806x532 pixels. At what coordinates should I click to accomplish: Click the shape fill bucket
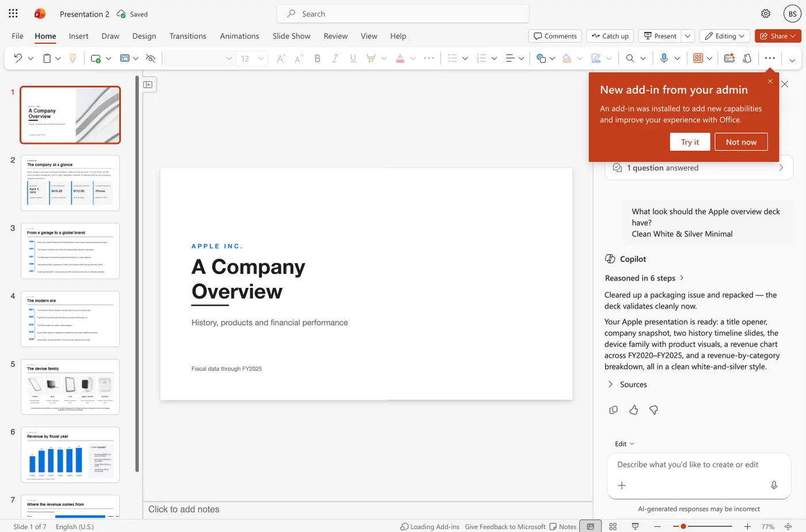click(567, 58)
